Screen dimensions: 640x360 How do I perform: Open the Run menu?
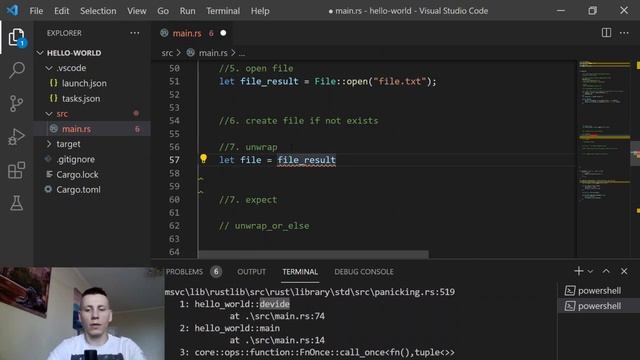point(187,11)
